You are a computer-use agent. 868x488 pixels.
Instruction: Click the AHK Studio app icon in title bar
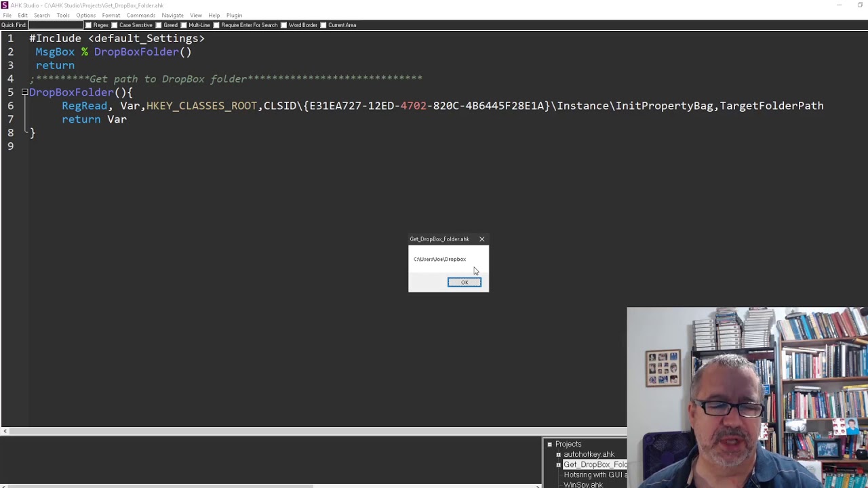point(5,5)
